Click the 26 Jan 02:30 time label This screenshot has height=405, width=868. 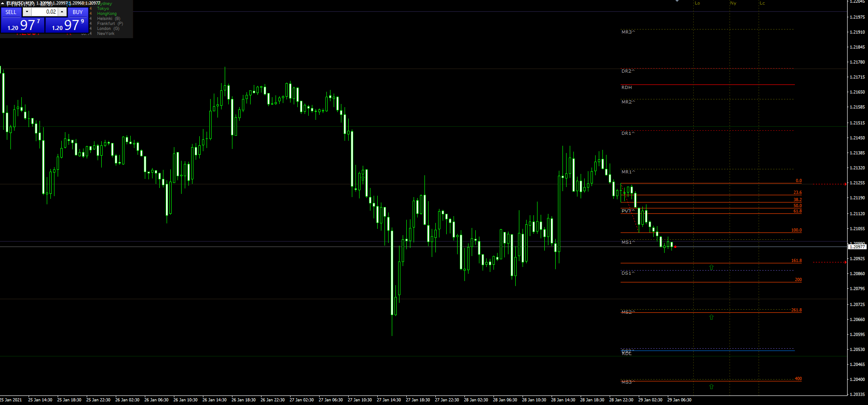[127, 400]
